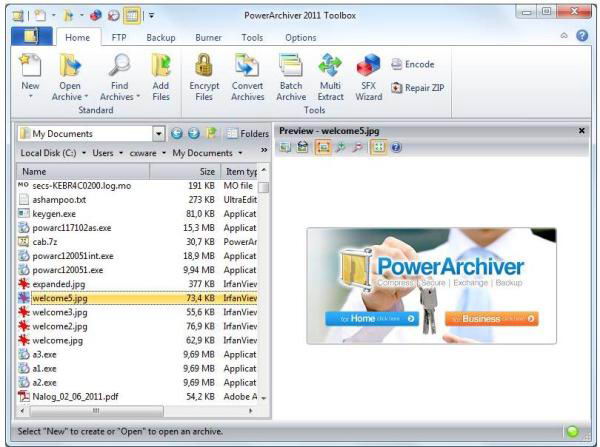Open the Batch Archive tool
The width and height of the screenshot is (600, 447).
coord(291,77)
